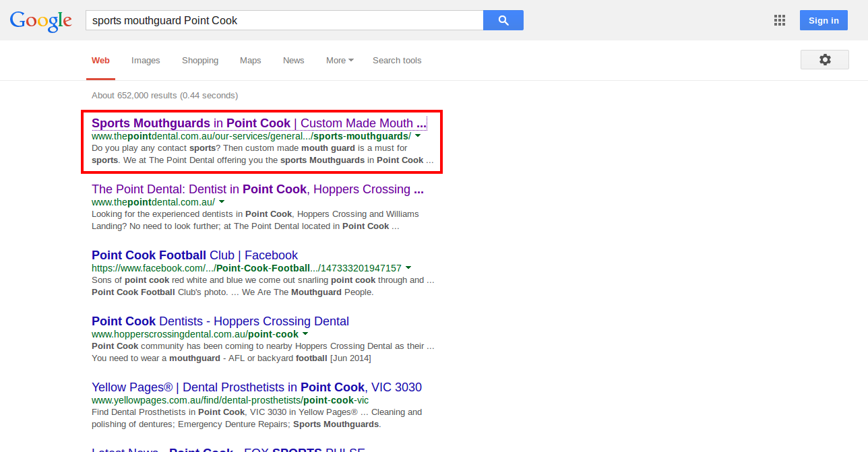Image resolution: width=868 pixels, height=452 pixels.
Task: Open the Google apps grid
Action: coord(780,20)
